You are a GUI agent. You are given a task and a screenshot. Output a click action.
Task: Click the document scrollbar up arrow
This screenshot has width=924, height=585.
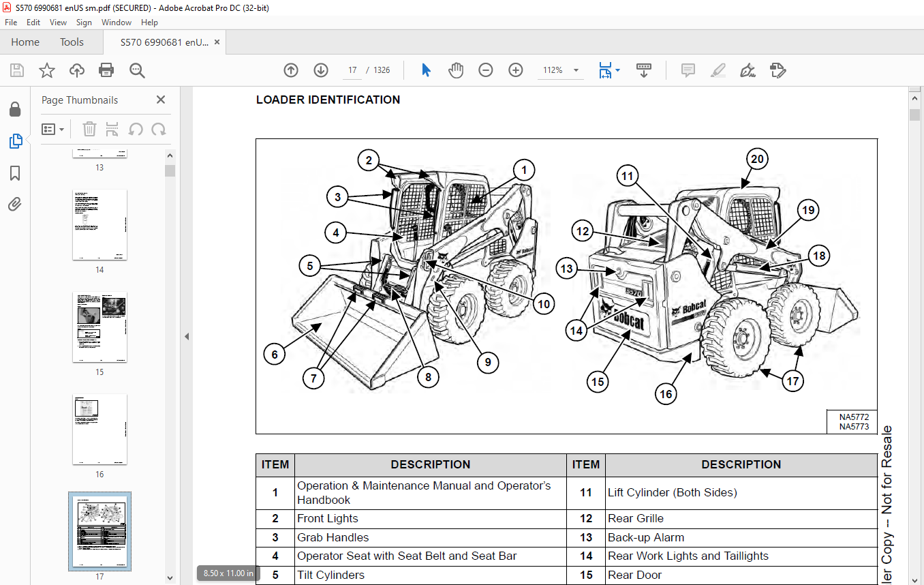coord(915,97)
